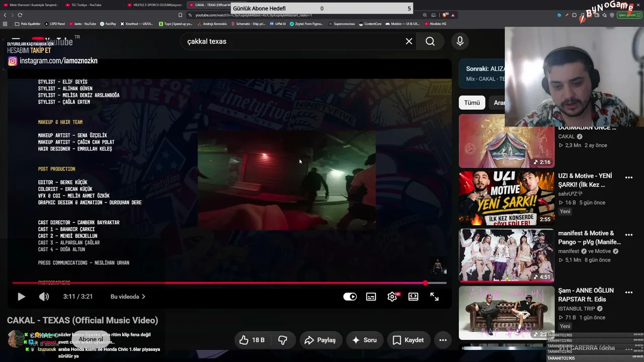The height and width of the screenshot is (362, 644).
Task: Open the 'manifest & Motive & Pango' title link
Action: point(589,238)
